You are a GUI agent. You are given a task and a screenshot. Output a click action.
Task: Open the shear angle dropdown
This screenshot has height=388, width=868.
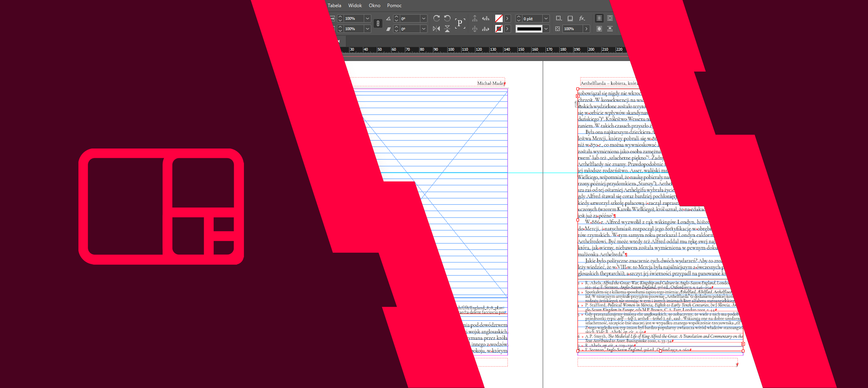click(424, 29)
